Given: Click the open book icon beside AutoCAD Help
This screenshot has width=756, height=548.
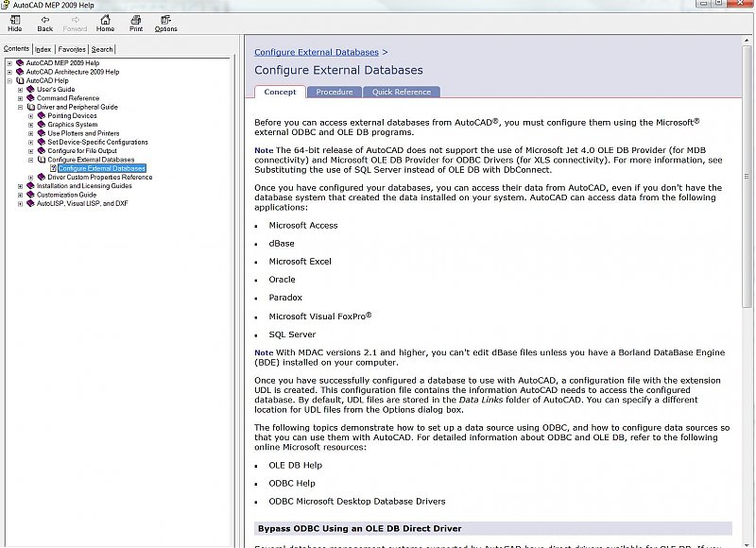Looking at the screenshot, I should [20, 80].
